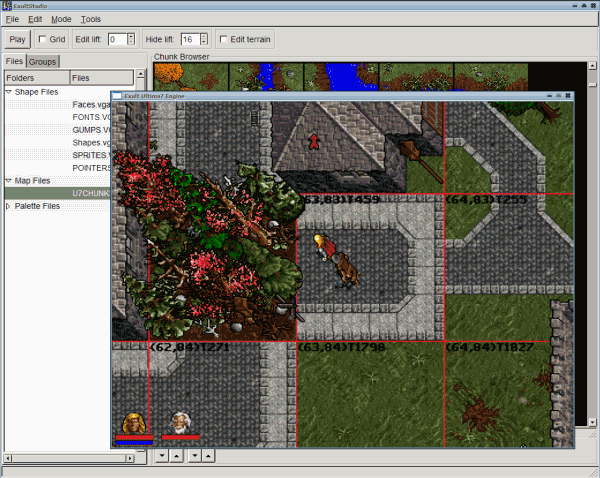
Task: Click the Play button
Action: [17, 39]
